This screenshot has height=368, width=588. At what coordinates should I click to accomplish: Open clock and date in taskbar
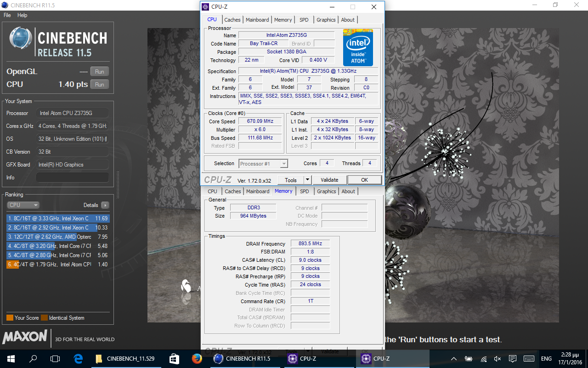pos(570,359)
